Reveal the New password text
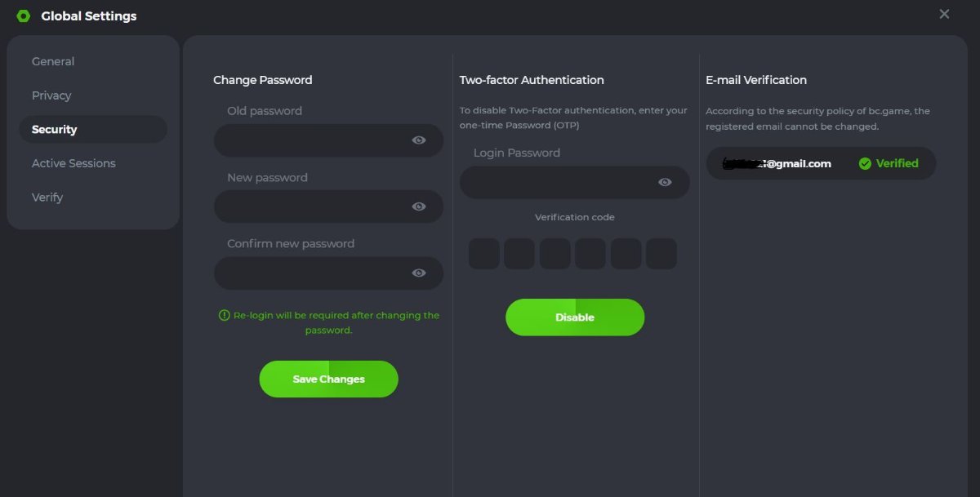980x497 pixels. [419, 207]
